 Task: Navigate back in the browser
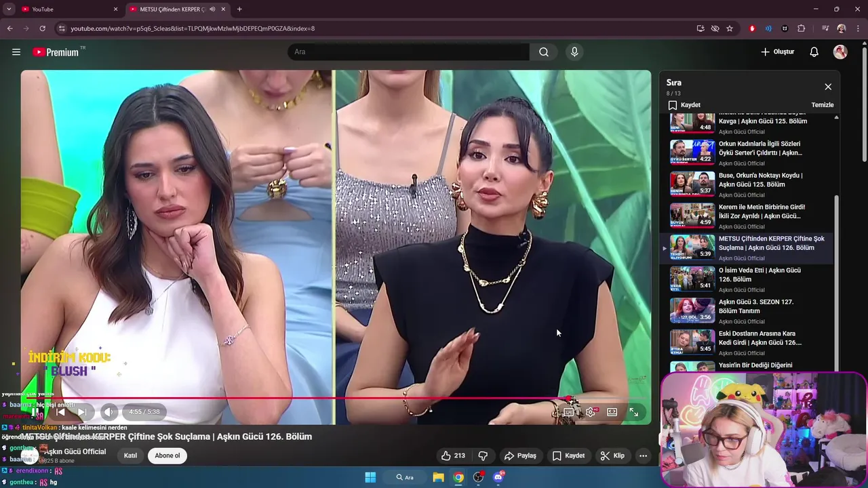(9, 28)
